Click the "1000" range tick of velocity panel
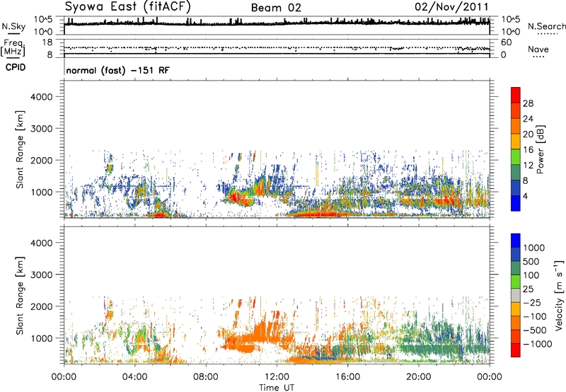Screen dimensions: 566x392 (42, 338)
